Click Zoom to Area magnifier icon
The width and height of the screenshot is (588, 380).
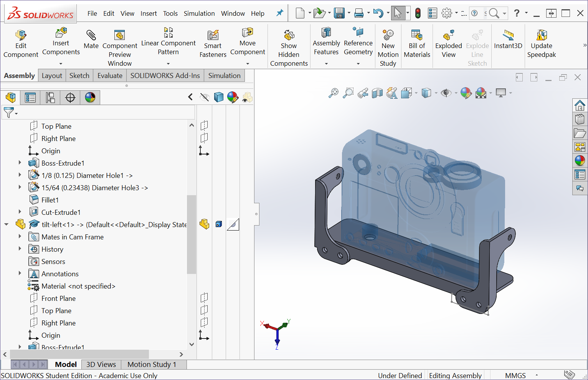(348, 93)
